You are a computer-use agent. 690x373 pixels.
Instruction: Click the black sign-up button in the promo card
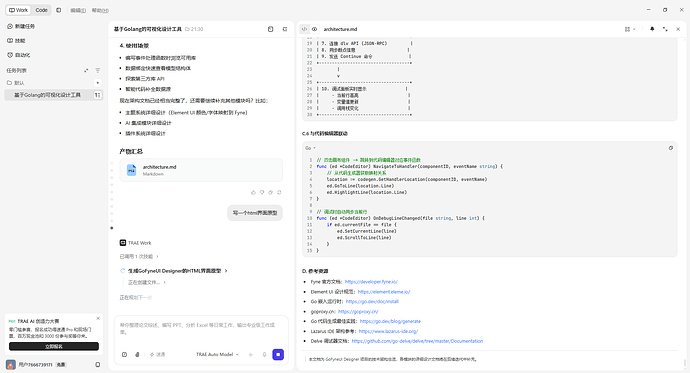tap(54, 346)
